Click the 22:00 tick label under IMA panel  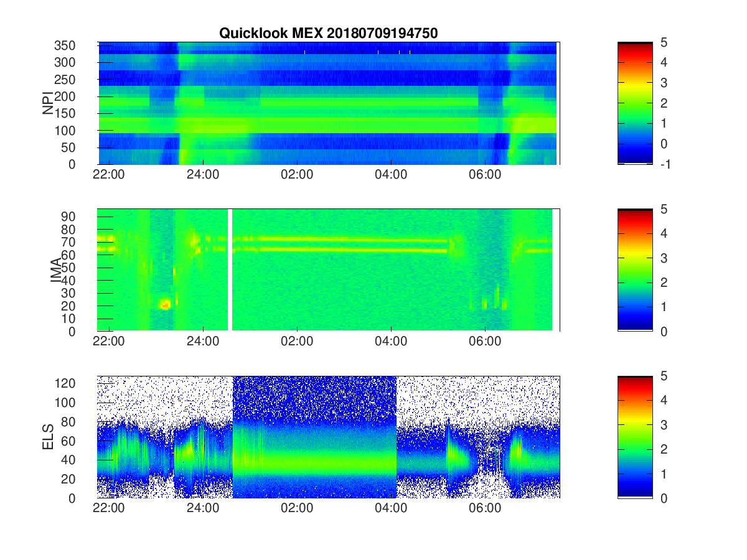(109, 342)
